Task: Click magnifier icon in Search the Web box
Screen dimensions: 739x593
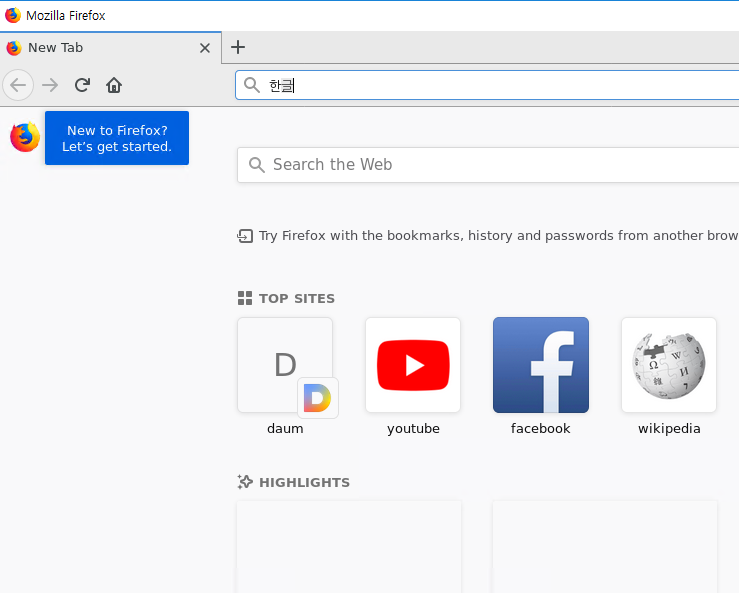Action: point(256,165)
